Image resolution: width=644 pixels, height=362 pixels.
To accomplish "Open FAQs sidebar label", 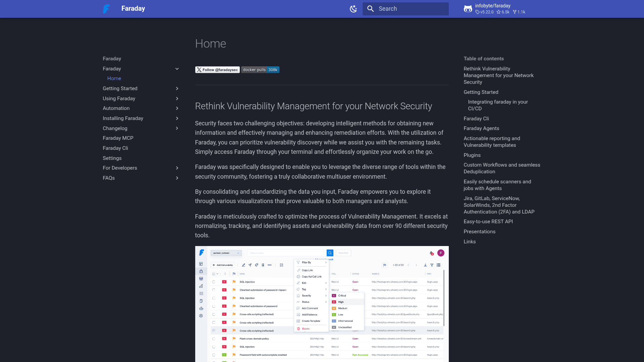I will pos(109,178).
